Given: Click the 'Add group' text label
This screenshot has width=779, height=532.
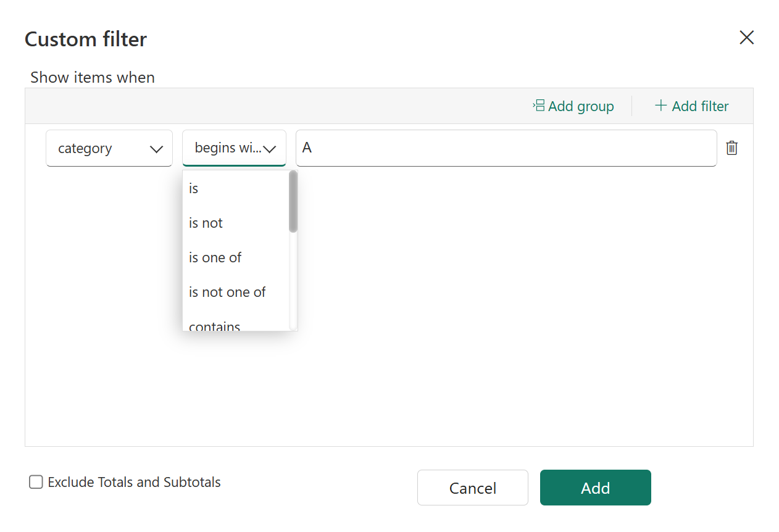Looking at the screenshot, I should point(581,106).
